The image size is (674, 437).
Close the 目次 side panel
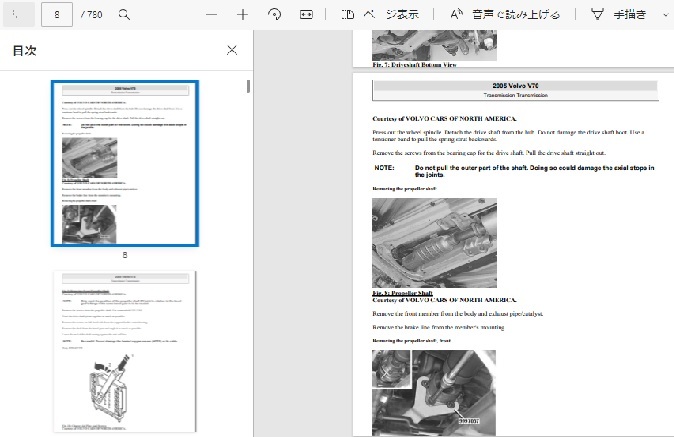pyautogui.click(x=232, y=50)
